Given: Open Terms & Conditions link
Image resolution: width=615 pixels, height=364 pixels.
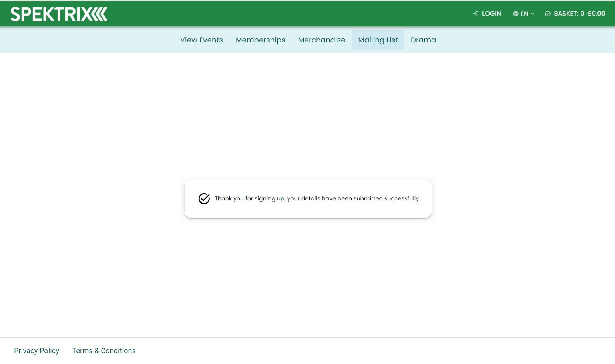Looking at the screenshot, I should coord(104,351).
